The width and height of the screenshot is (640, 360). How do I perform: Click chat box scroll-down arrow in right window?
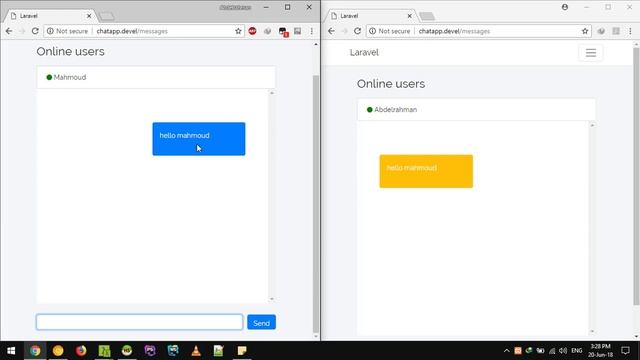click(592, 331)
